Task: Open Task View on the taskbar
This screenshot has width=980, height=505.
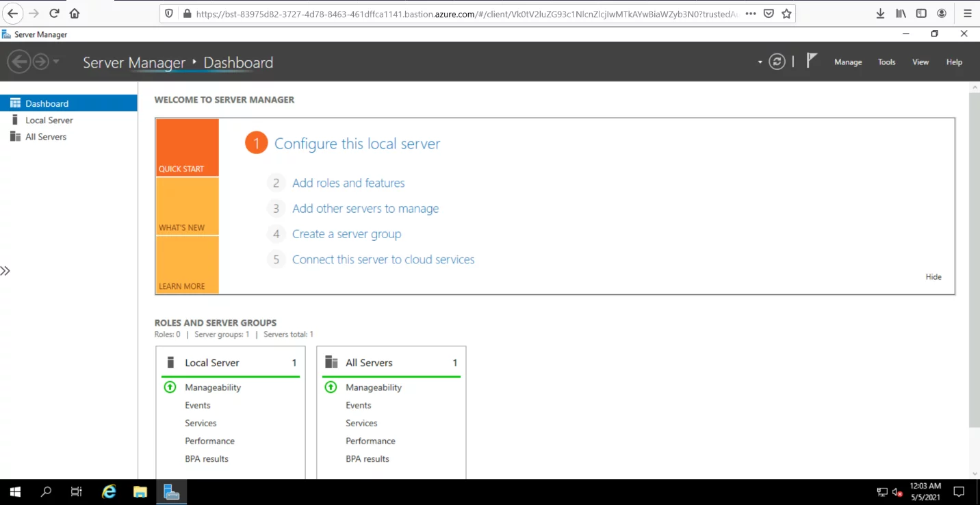Action: click(77, 491)
